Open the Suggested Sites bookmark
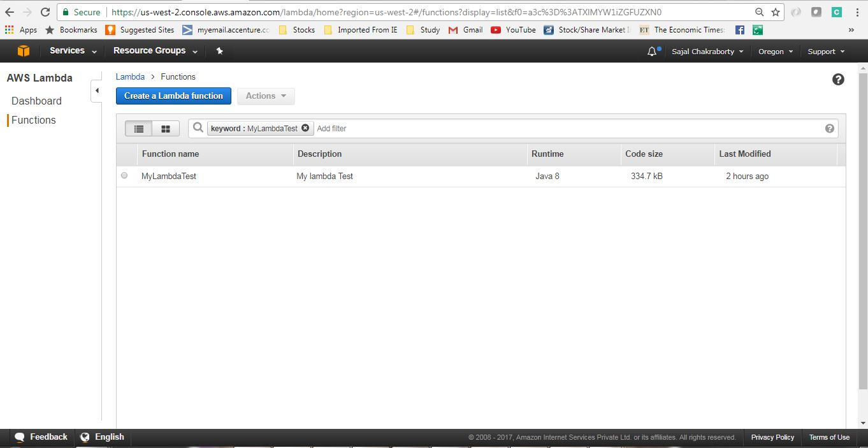 [x=140, y=30]
